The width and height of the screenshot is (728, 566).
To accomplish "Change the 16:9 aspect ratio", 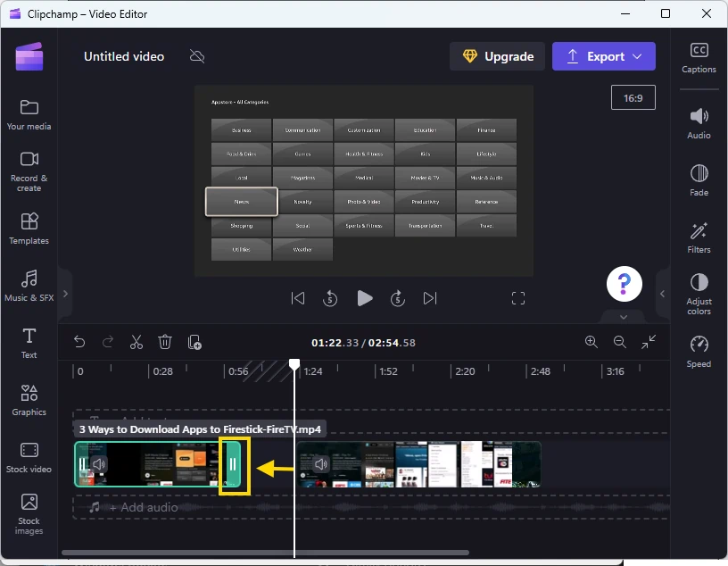I will [x=633, y=97].
